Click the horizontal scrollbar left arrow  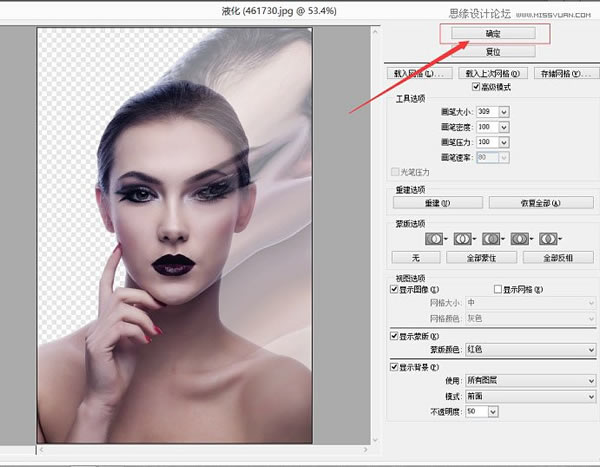point(42,450)
